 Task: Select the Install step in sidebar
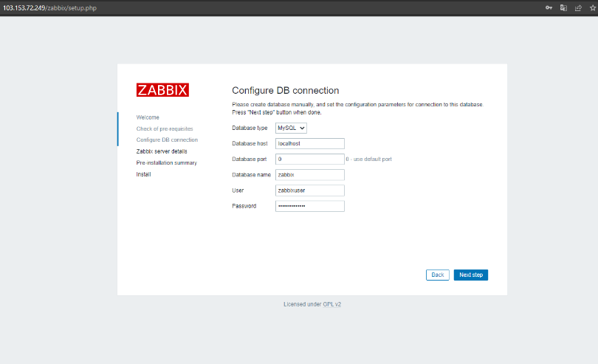(x=143, y=174)
